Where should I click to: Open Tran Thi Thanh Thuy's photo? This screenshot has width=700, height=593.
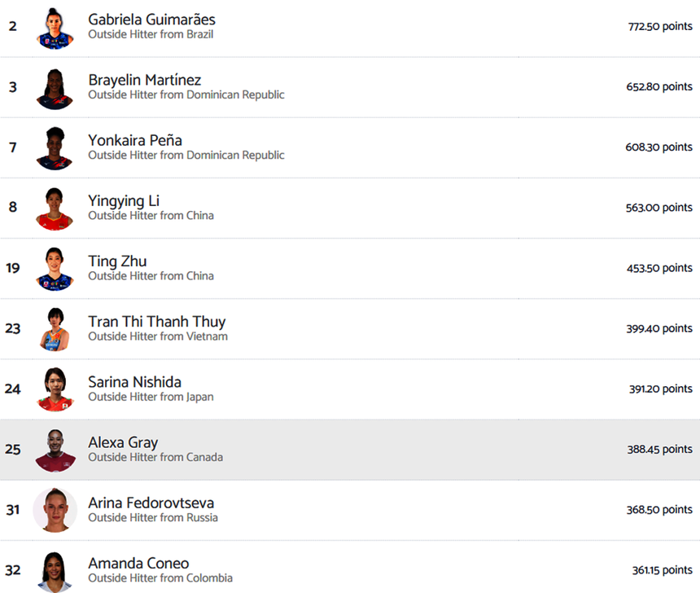point(55,328)
